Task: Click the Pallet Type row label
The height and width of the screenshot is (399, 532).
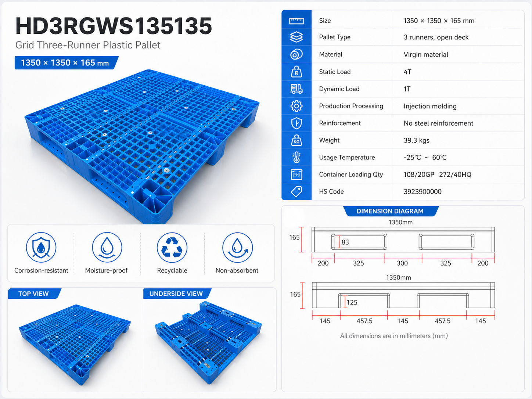Action: (335, 37)
